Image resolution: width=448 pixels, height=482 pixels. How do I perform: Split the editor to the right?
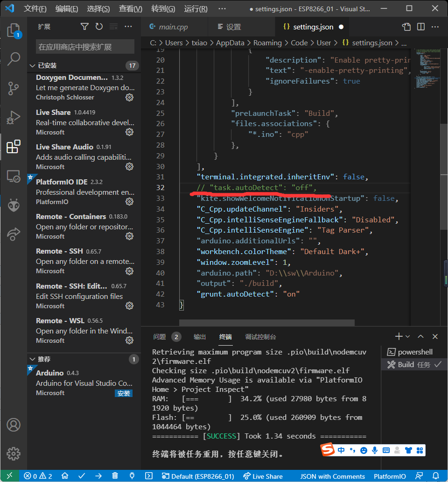point(421,27)
